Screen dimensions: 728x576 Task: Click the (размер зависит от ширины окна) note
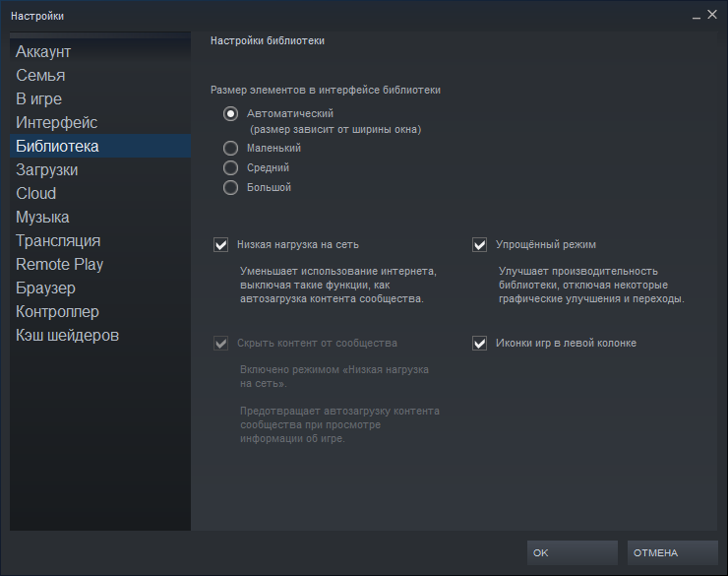pos(335,130)
